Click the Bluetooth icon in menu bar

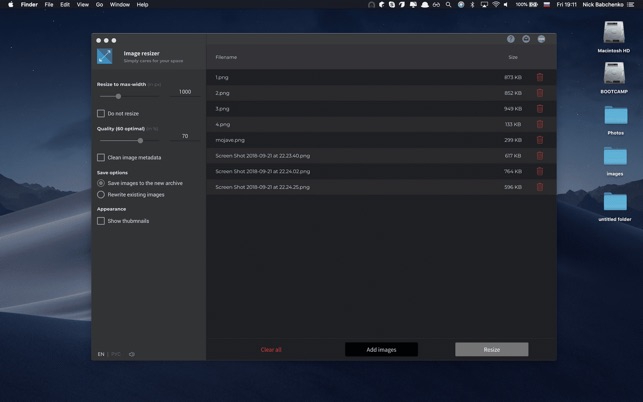(472, 5)
